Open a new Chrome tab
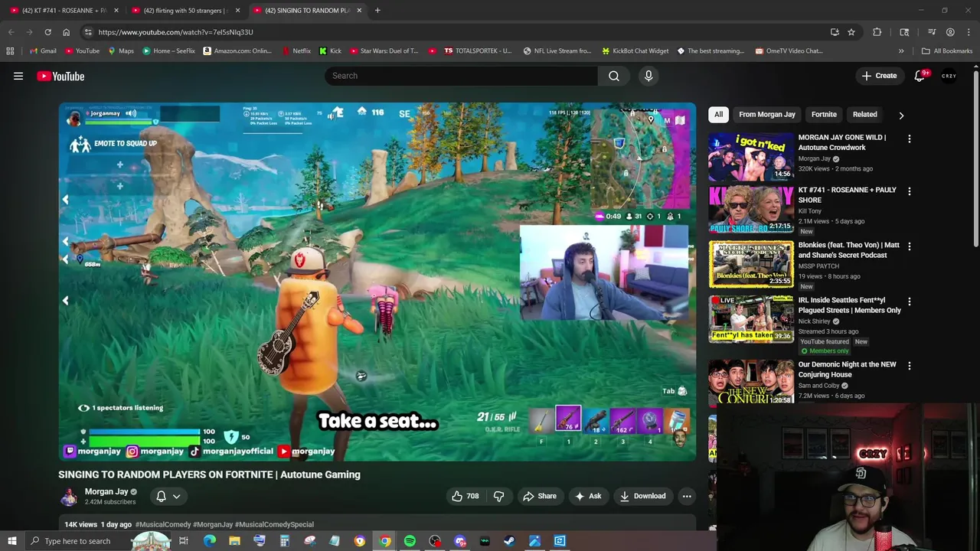 tap(377, 11)
